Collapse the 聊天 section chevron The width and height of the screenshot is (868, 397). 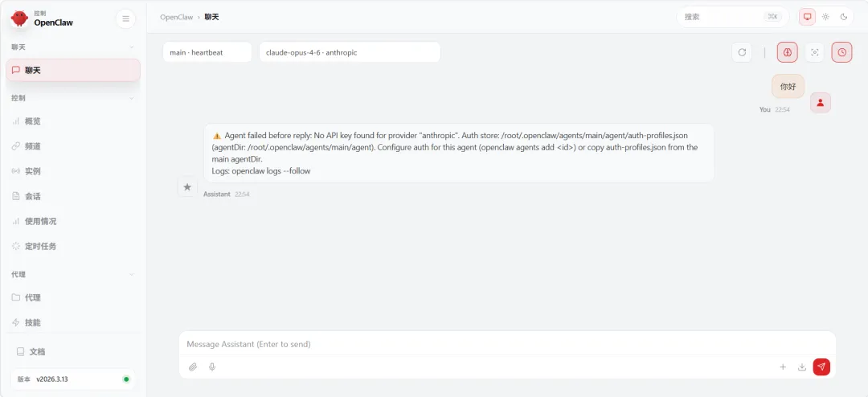pyautogui.click(x=132, y=47)
